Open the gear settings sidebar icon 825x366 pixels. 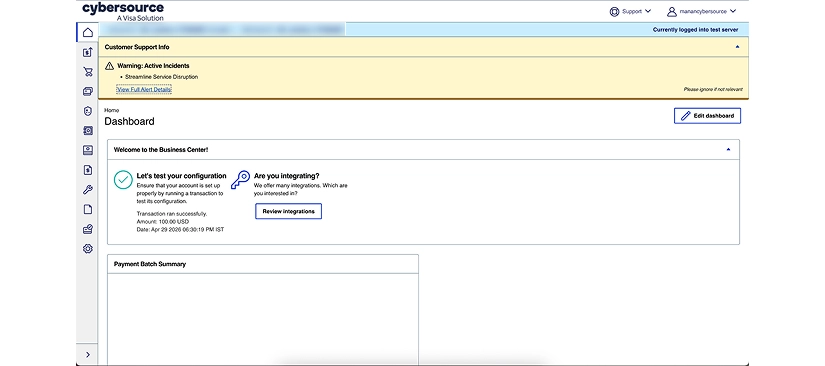pyautogui.click(x=88, y=249)
